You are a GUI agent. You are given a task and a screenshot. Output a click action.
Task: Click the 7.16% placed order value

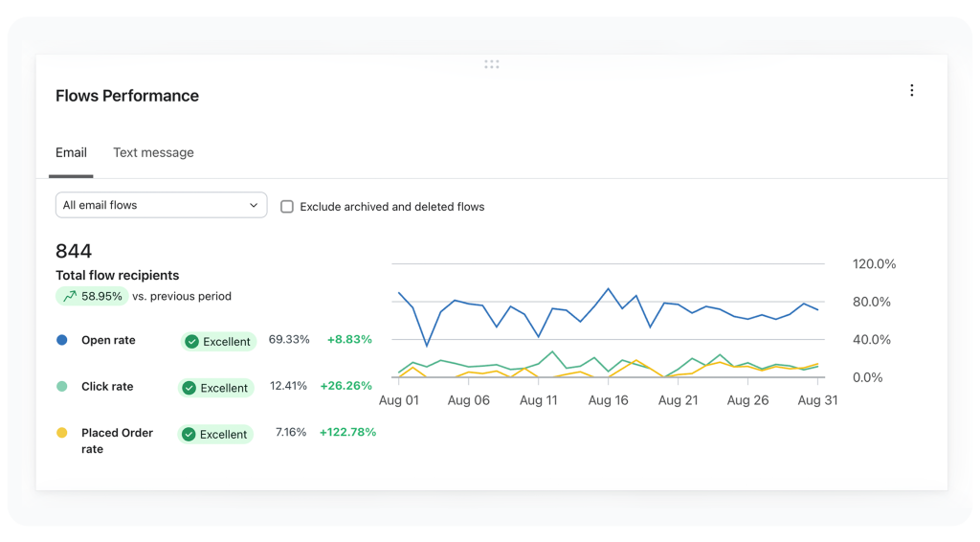[291, 432]
